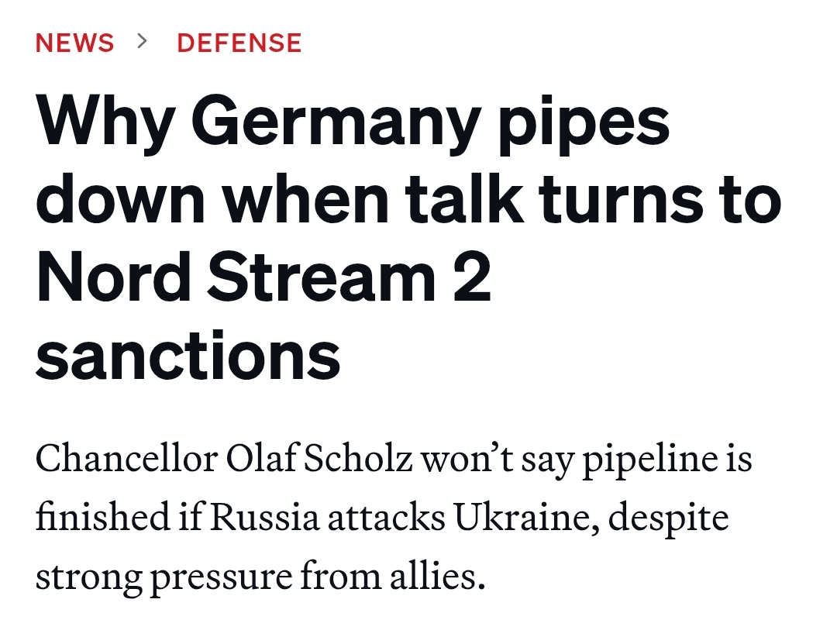Viewport: 837px width, 644px height.
Task: Click "strong pressure from allies" text
Action: pos(260,577)
